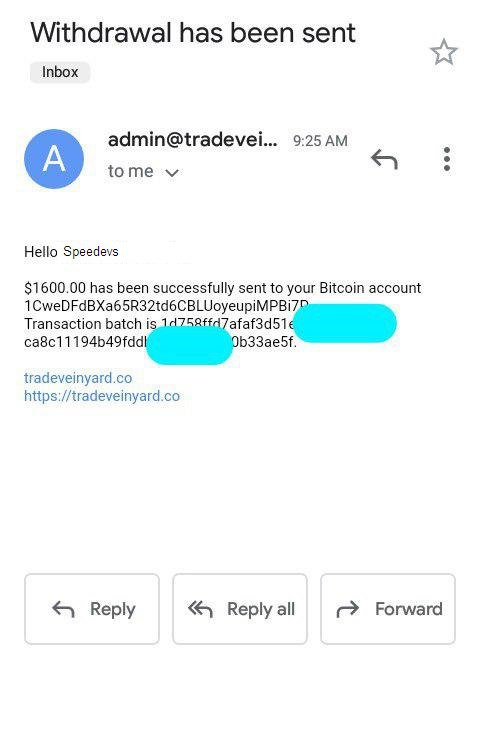Star this email with the star icon
This screenshot has width=480, height=740.
pos(444,52)
